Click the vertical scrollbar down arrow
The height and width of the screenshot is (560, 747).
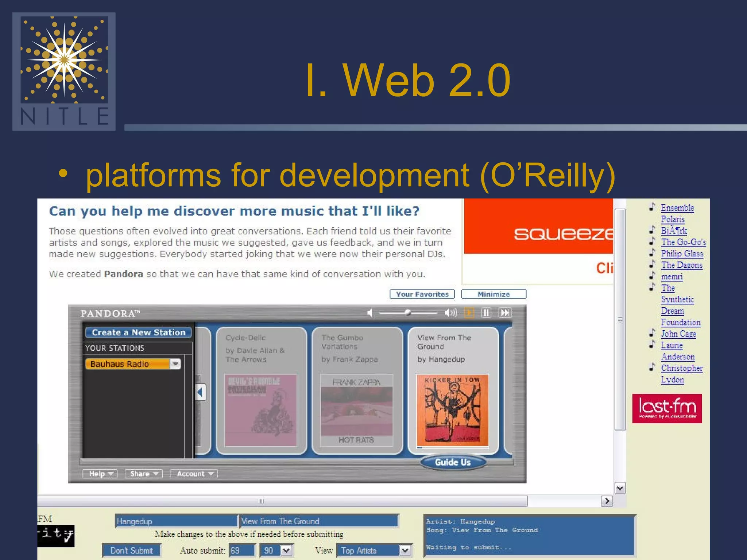click(620, 488)
